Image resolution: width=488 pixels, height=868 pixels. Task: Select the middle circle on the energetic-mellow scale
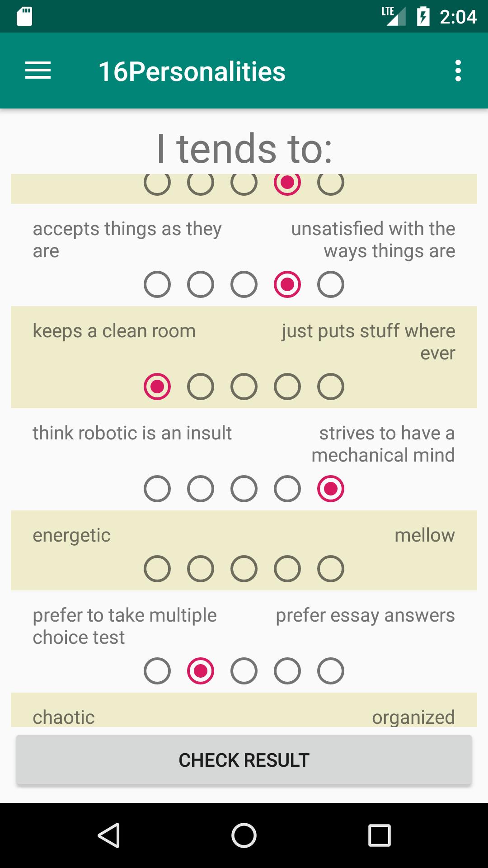[244, 569]
